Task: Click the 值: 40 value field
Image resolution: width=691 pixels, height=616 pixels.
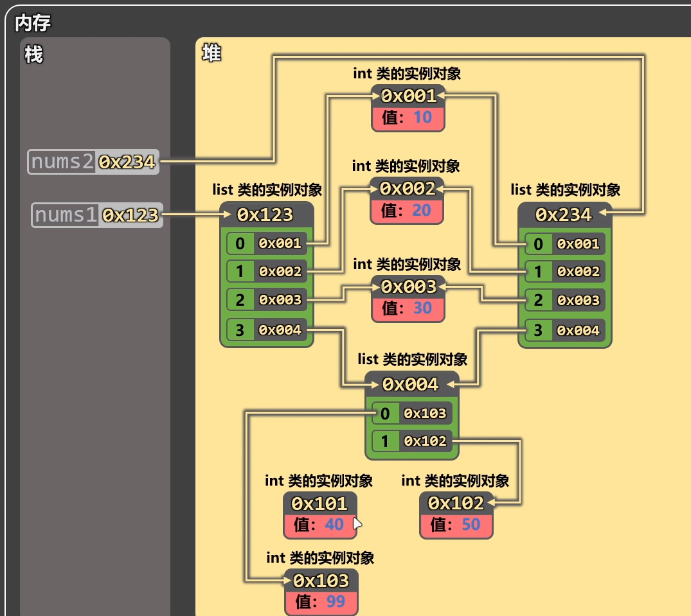Action: click(x=320, y=525)
